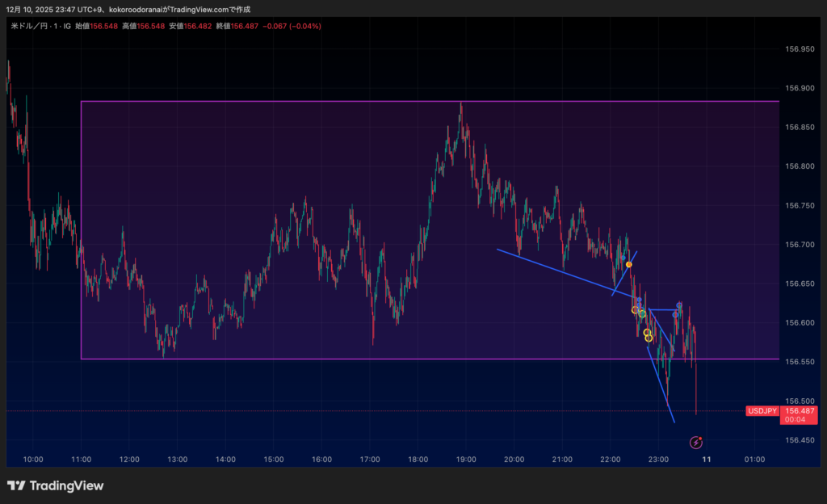Click the 終値 close value 156.487
Image resolution: width=827 pixels, height=504 pixels.
[245, 26]
